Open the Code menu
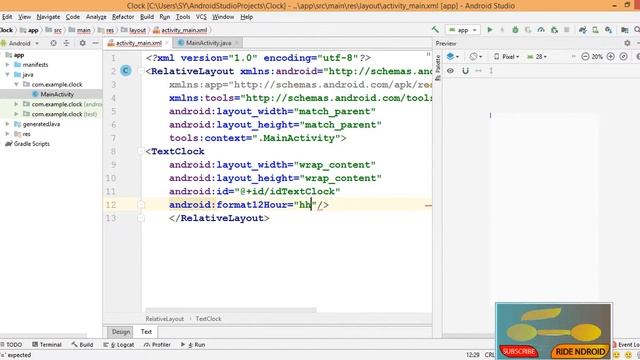This screenshot has height=360, width=640. (73, 17)
